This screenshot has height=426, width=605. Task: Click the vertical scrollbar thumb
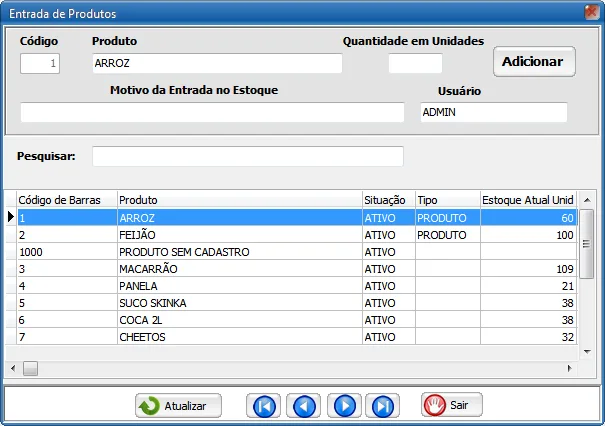pyautogui.click(x=587, y=244)
